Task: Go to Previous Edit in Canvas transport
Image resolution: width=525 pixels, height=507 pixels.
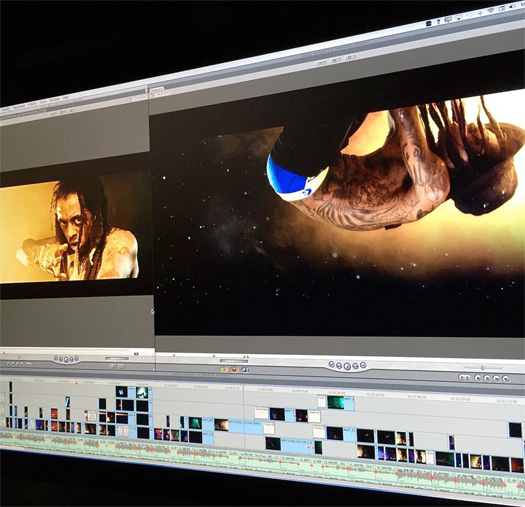Action: point(331,364)
